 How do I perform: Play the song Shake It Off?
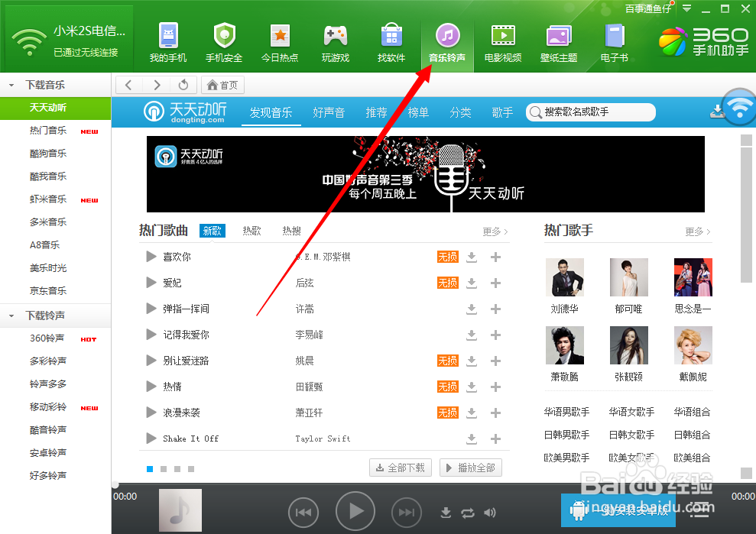(151, 438)
